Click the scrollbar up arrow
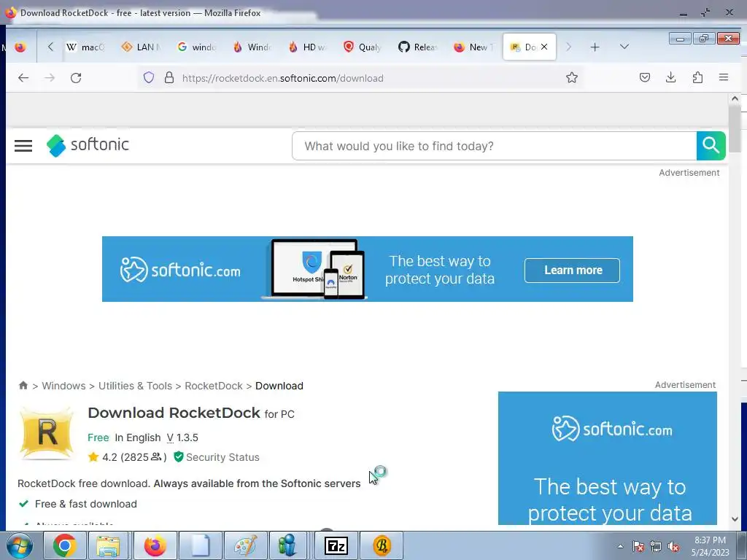The width and height of the screenshot is (747, 560). [x=734, y=98]
